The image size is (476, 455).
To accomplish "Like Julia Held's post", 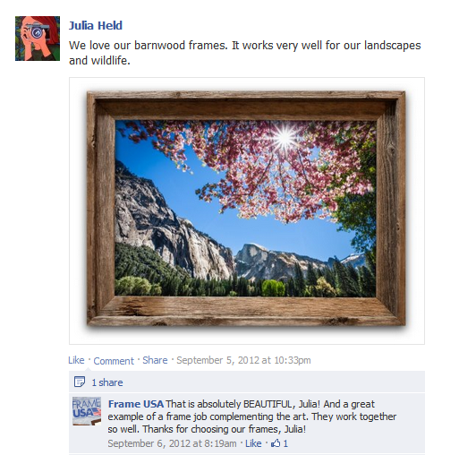I will [x=76, y=360].
